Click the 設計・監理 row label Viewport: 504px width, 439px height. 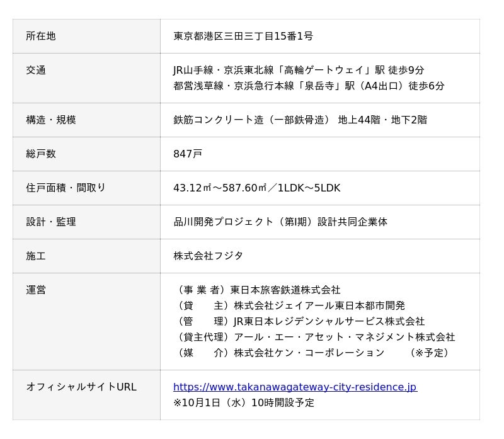(x=51, y=222)
